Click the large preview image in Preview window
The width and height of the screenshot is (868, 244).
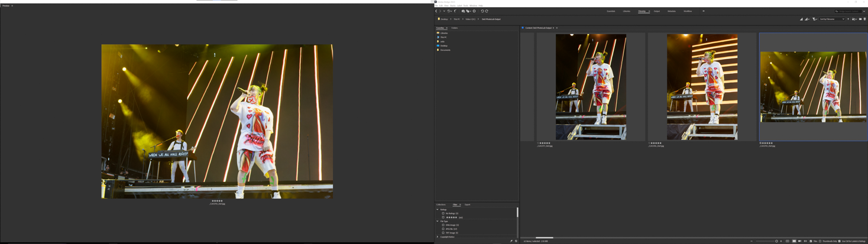click(217, 121)
